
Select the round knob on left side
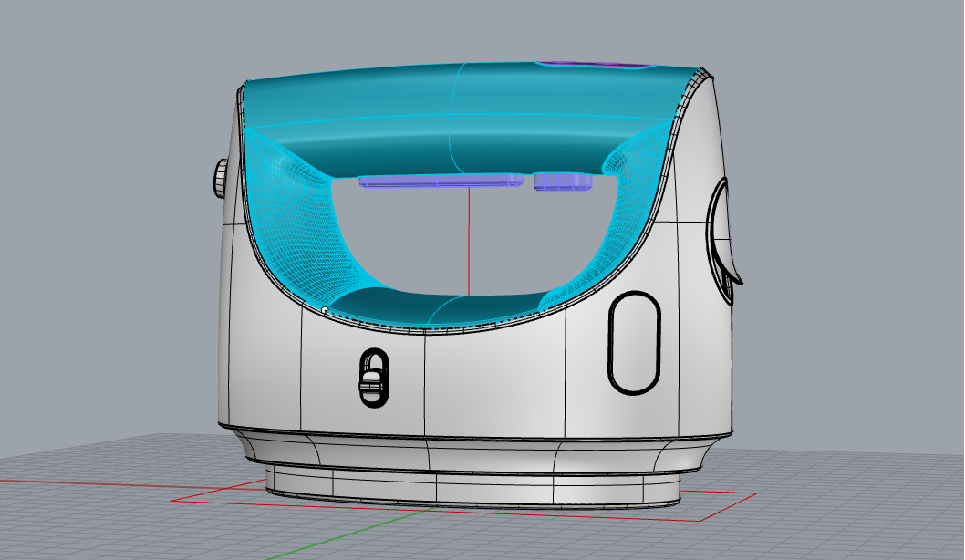click(x=221, y=179)
